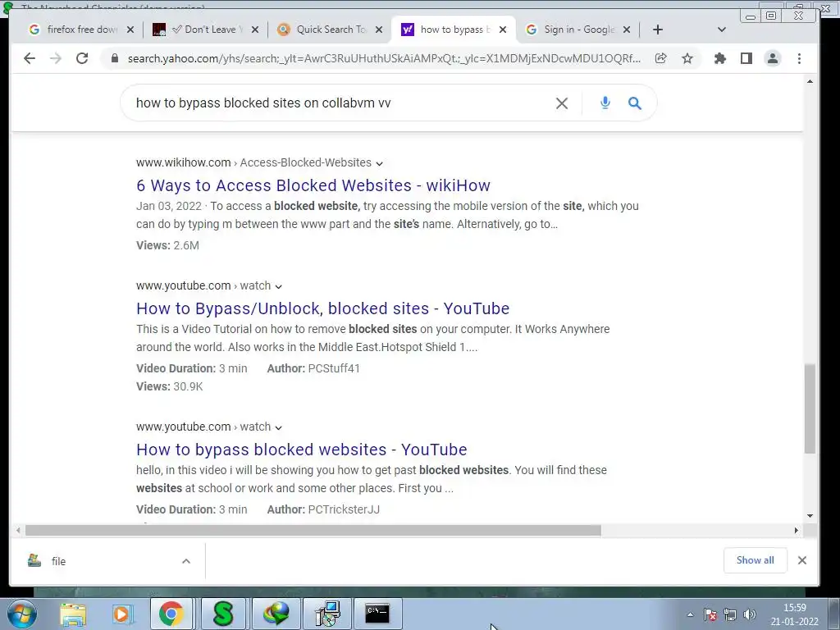This screenshot has height=630, width=840.
Task: Click the 'Views: 2.6M' text
Action: coord(167,245)
